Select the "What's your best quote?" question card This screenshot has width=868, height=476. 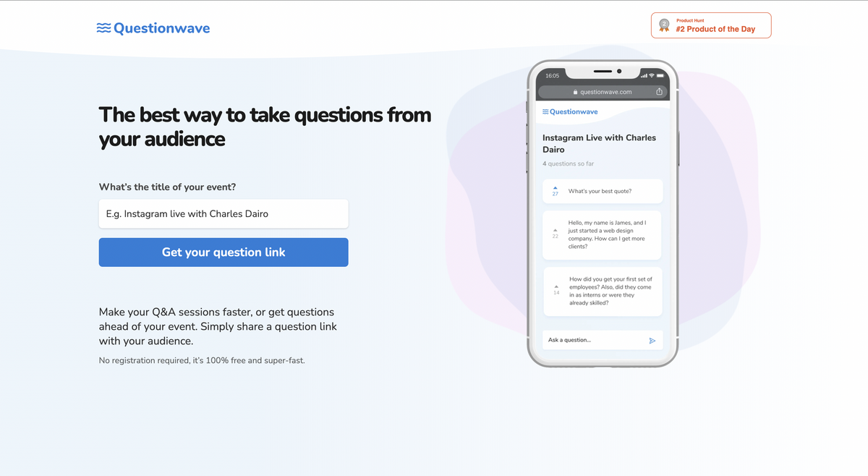click(603, 191)
